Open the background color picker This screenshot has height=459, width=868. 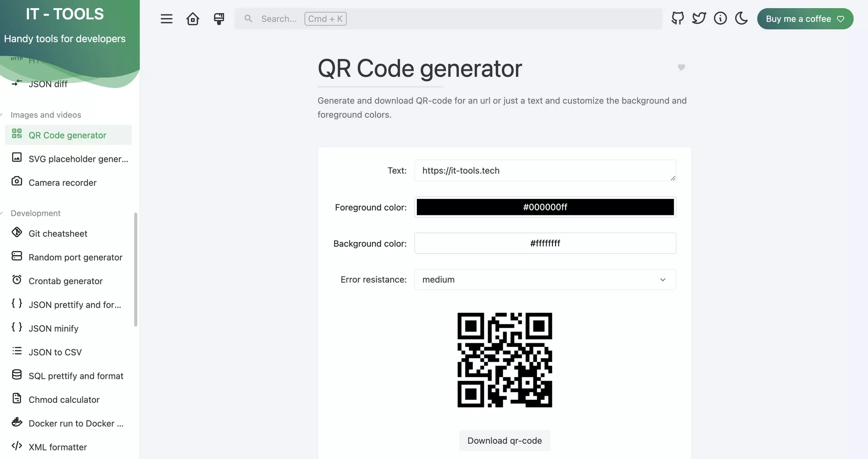pyautogui.click(x=545, y=243)
